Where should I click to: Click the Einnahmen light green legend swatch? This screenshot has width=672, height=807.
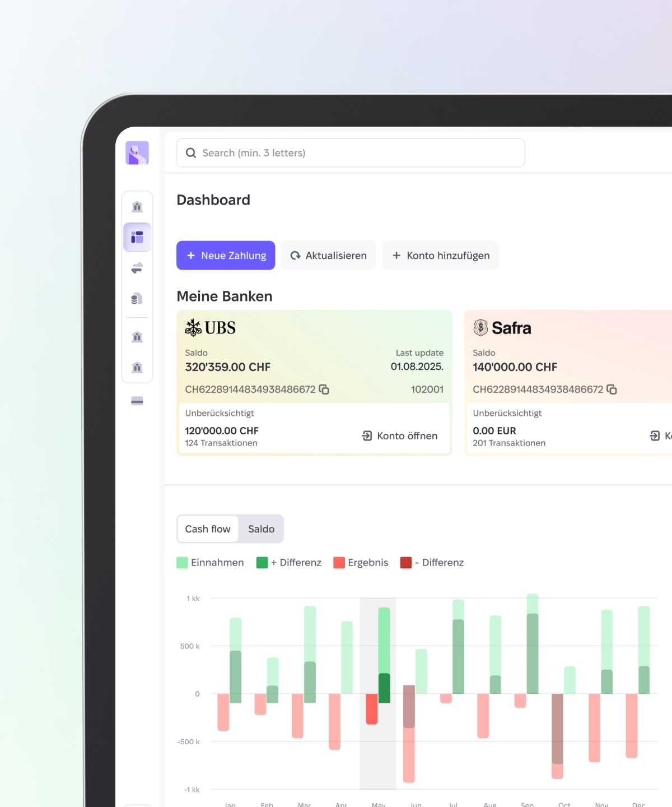[x=182, y=563]
